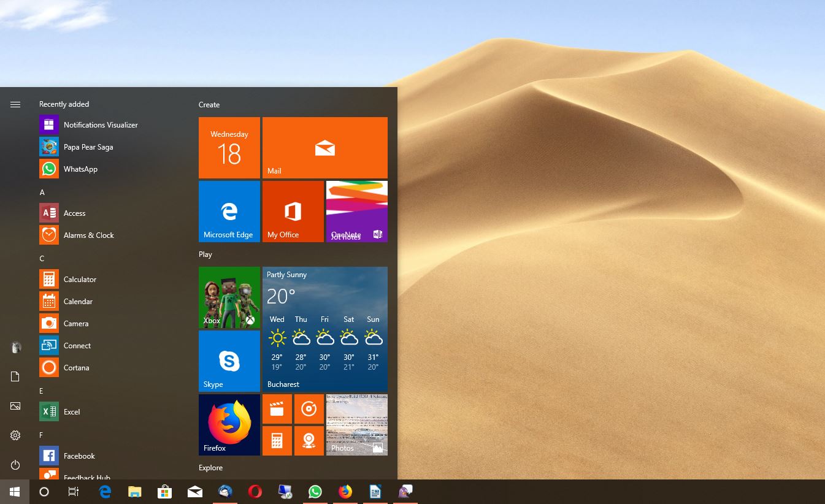
Task: Open the OneNote tile
Action: click(357, 212)
